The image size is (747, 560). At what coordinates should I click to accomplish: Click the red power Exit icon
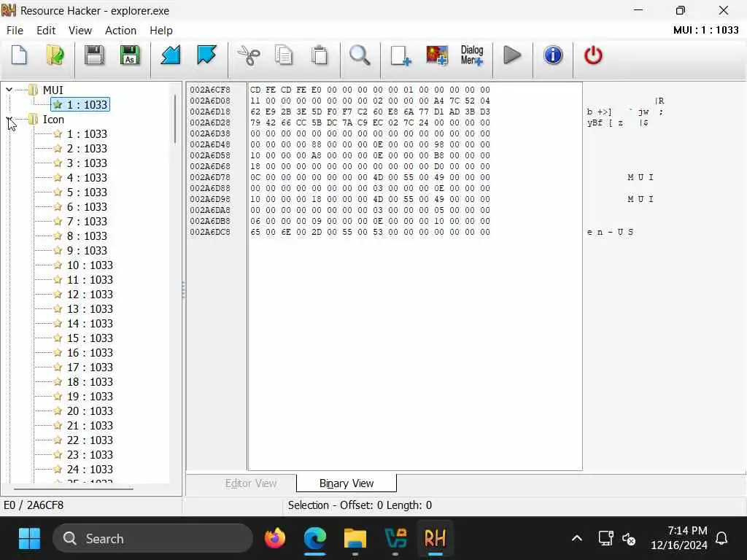pos(593,55)
